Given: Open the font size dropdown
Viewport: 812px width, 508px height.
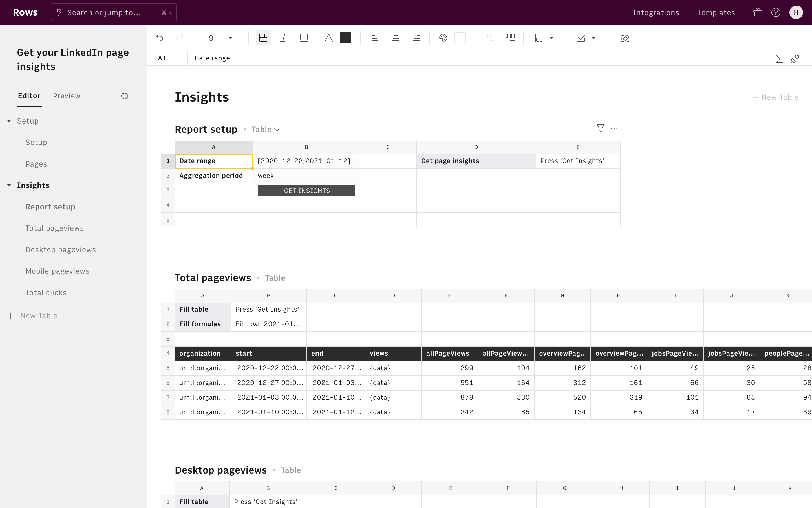Looking at the screenshot, I should point(231,38).
